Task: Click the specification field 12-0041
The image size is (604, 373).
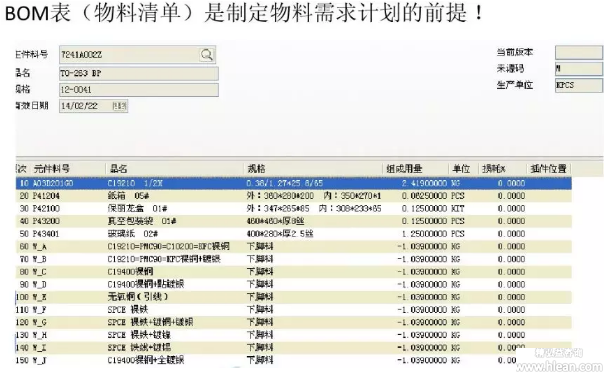Action: point(139,90)
